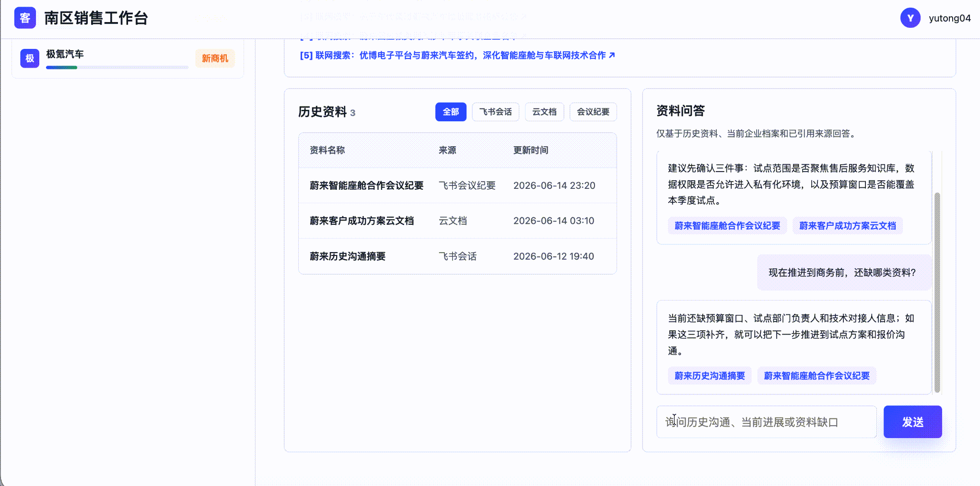980x486 pixels.
Task: Select the 全部 filter tab
Action: 451,112
